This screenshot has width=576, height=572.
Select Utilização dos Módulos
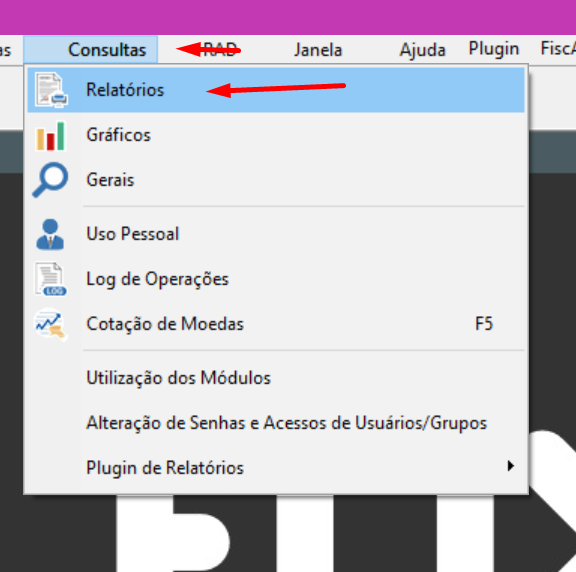(x=276, y=378)
